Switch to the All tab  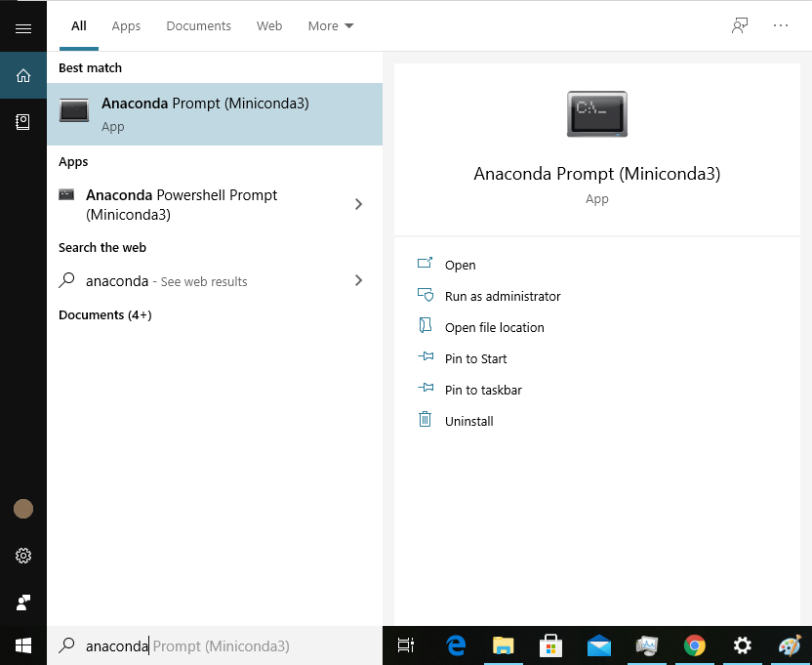[x=79, y=26]
